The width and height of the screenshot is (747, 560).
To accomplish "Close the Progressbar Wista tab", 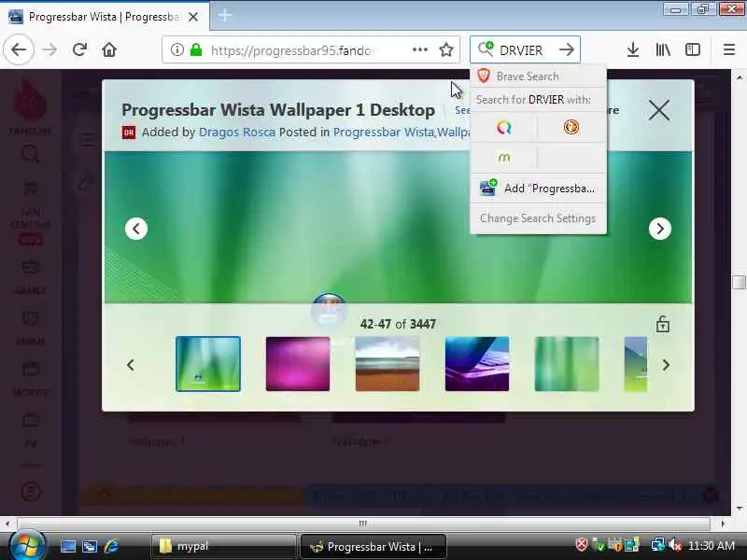I will tap(193, 17).
